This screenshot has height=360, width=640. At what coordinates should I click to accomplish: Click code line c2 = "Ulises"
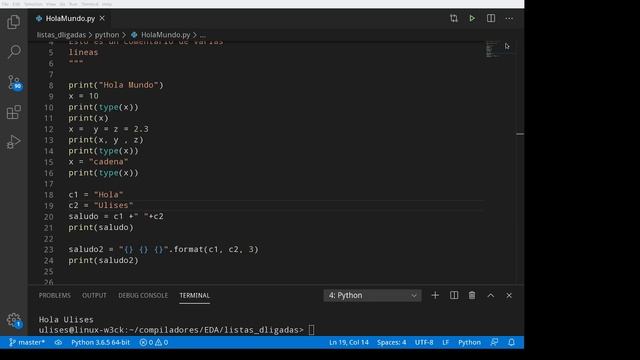point(101,205)
